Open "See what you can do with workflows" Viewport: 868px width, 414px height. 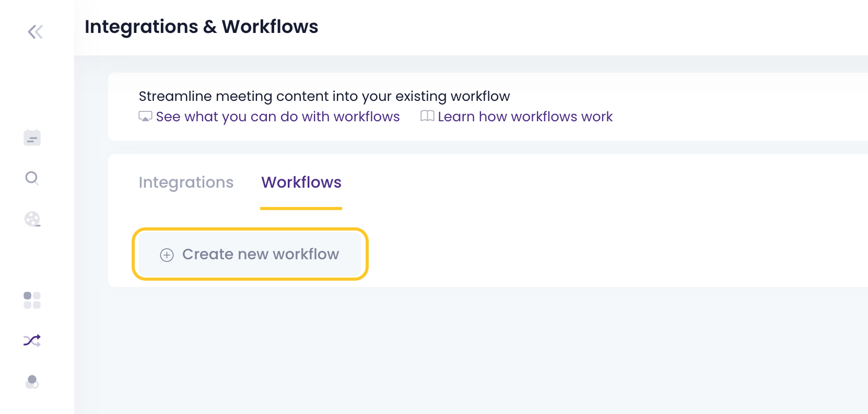coord(277,117)
